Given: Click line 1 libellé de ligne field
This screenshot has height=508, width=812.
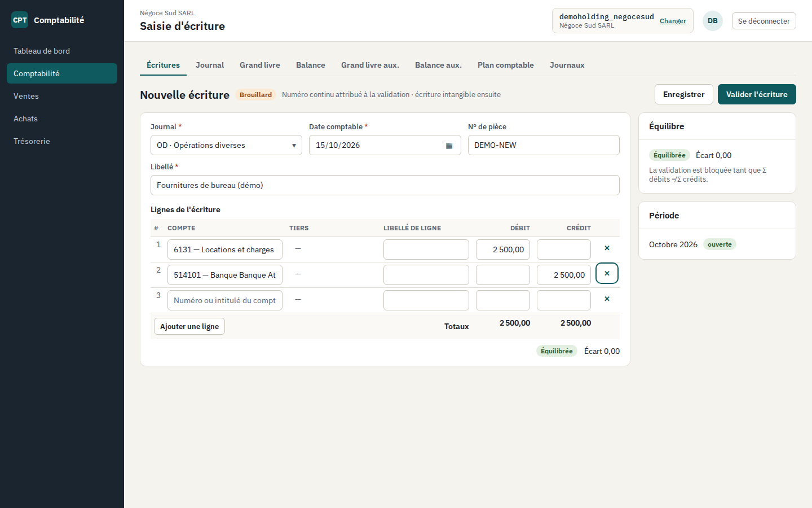Looking at the screenshot, I should 426,249.
